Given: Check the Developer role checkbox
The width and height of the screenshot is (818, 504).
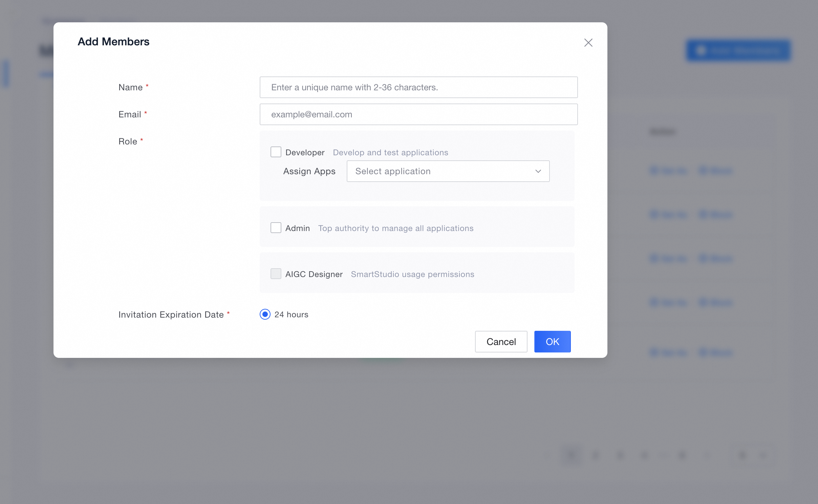Looking at the screenshot, I should (276, 152).
